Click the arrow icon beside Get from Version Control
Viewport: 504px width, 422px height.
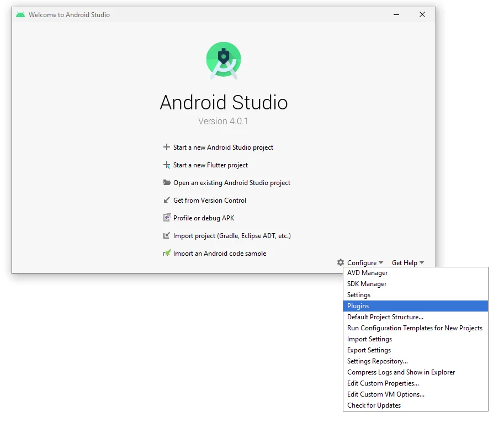pos(167,200)
